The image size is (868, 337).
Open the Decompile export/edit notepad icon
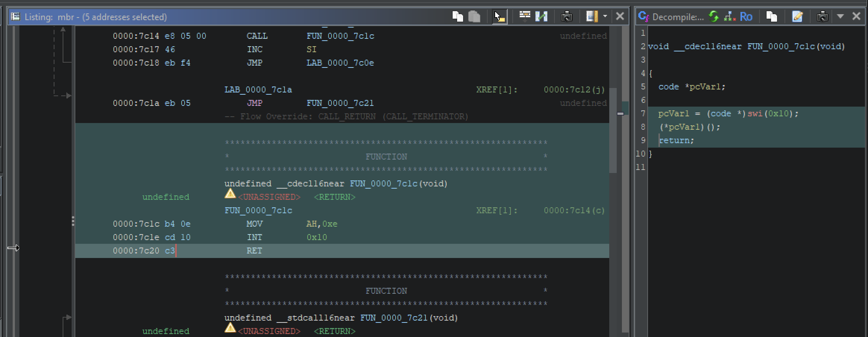[797, 16]
